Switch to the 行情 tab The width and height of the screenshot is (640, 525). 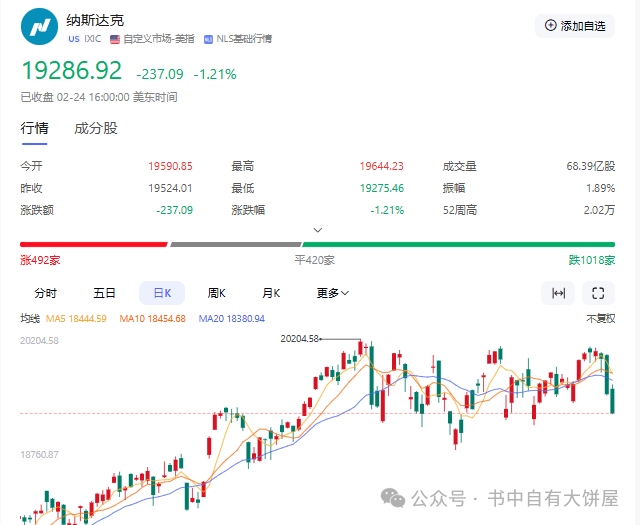pyautogui.click(x=35, y=128)
